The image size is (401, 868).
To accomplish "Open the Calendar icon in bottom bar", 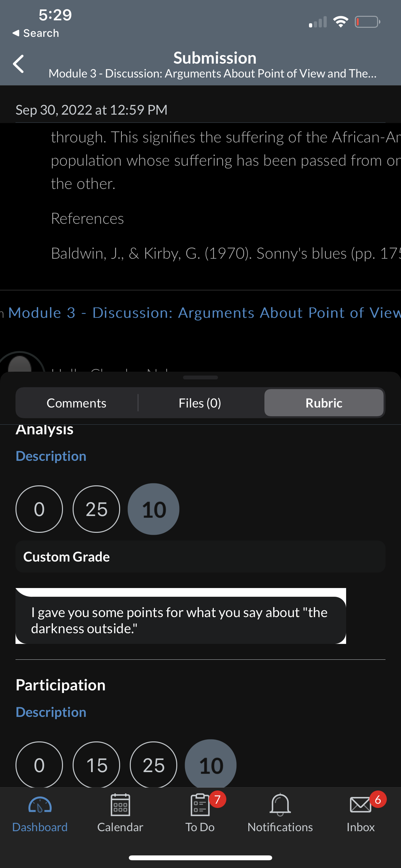I will (120, 805).
